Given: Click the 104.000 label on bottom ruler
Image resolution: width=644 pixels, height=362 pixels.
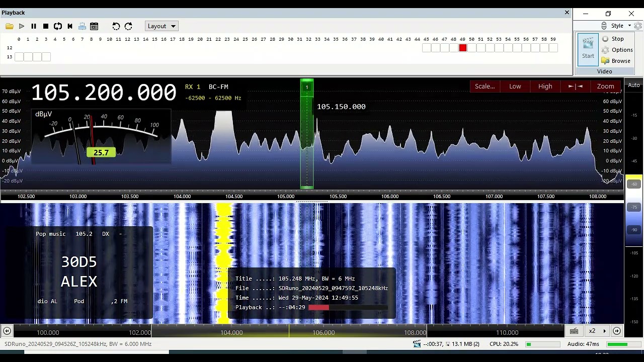Looking at the screenshot, I should [x=231, y=332].
